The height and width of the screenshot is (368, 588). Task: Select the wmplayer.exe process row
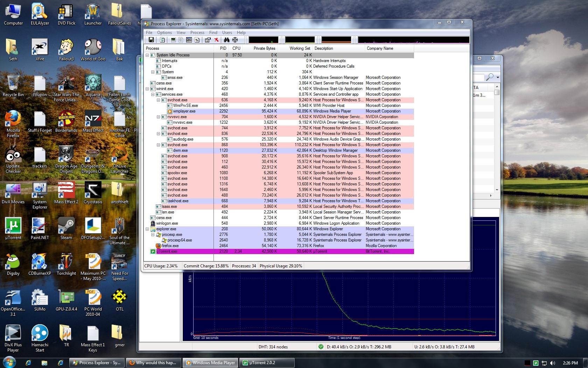[279, 111]
